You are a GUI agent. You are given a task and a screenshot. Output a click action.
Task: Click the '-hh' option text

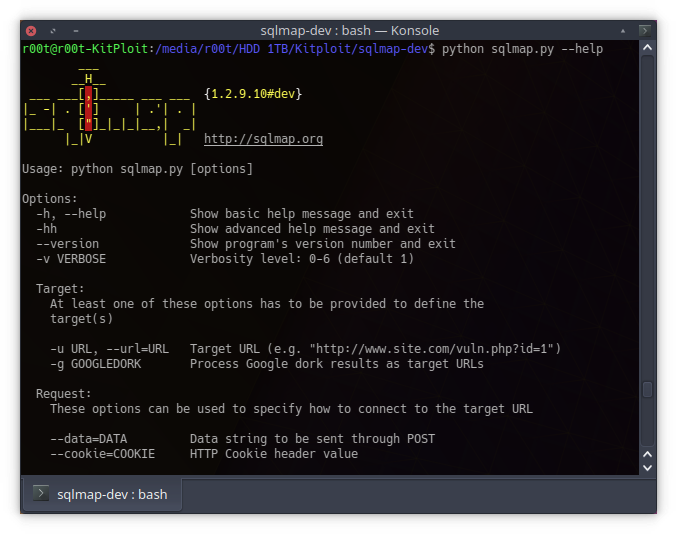[47, 229]
